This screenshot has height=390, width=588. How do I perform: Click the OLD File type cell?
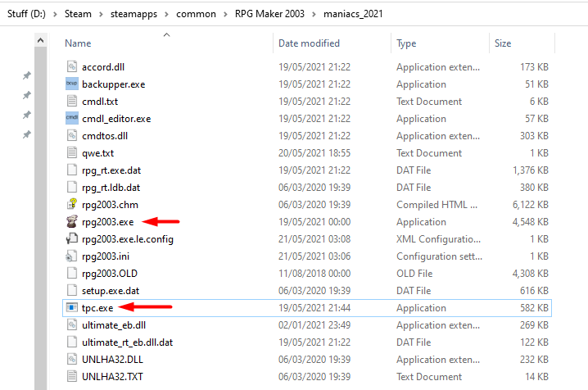[x=414, y=274]
